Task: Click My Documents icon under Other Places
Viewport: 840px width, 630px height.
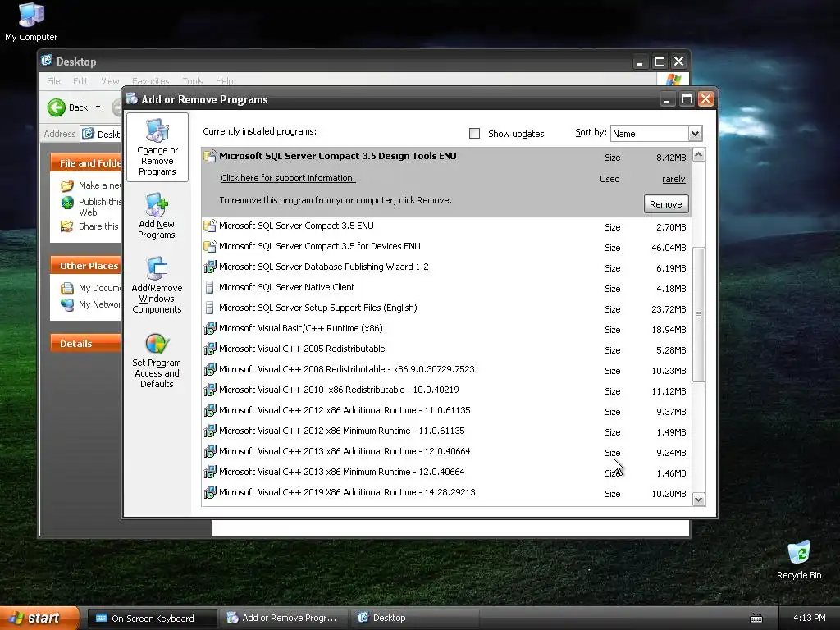Action: tap(67, 288)
